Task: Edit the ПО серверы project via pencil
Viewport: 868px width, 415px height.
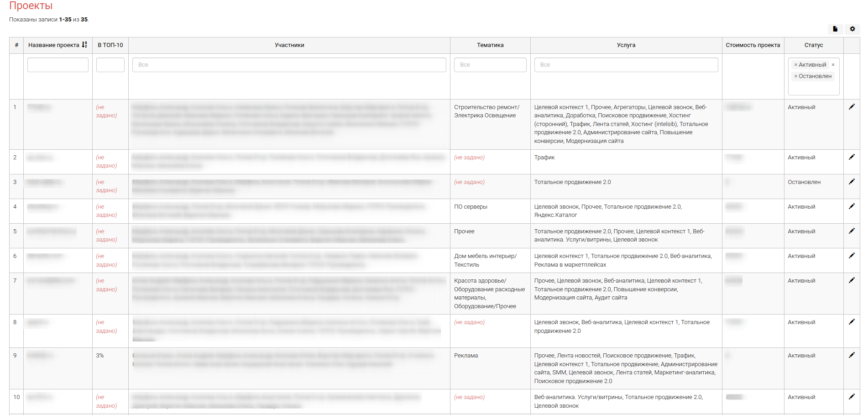Action: point(852,206)
